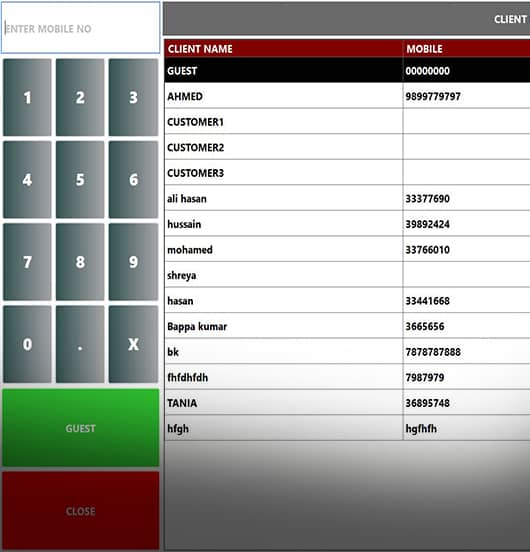Select the GUEST client row
The height and width of the screenshot is (552, 530).
coord(347,70)
